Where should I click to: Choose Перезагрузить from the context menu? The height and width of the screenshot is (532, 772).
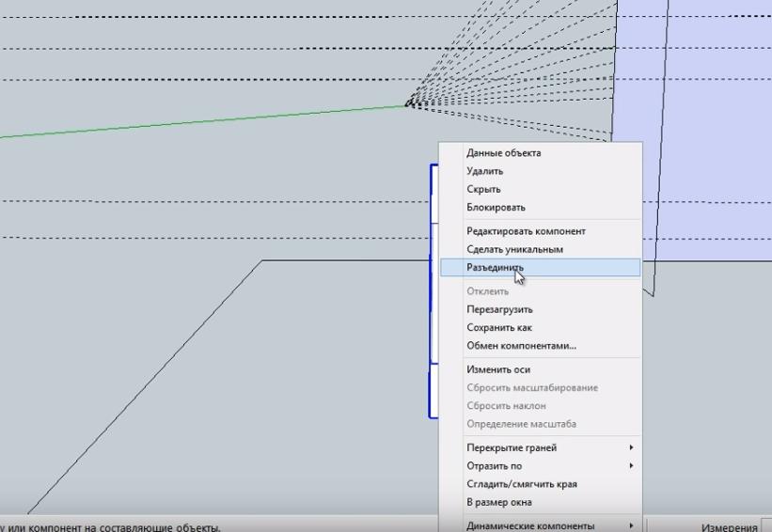(499, 309)
